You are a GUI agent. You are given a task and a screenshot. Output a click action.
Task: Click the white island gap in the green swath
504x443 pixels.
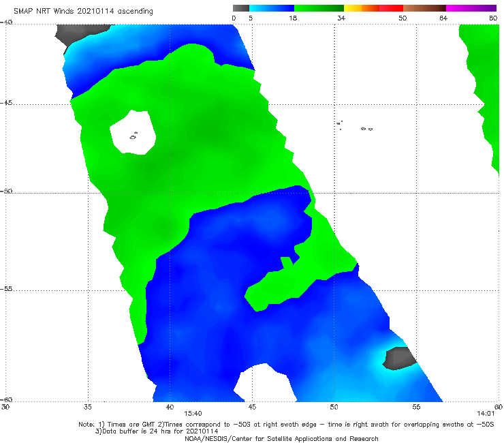click(133, 132)
